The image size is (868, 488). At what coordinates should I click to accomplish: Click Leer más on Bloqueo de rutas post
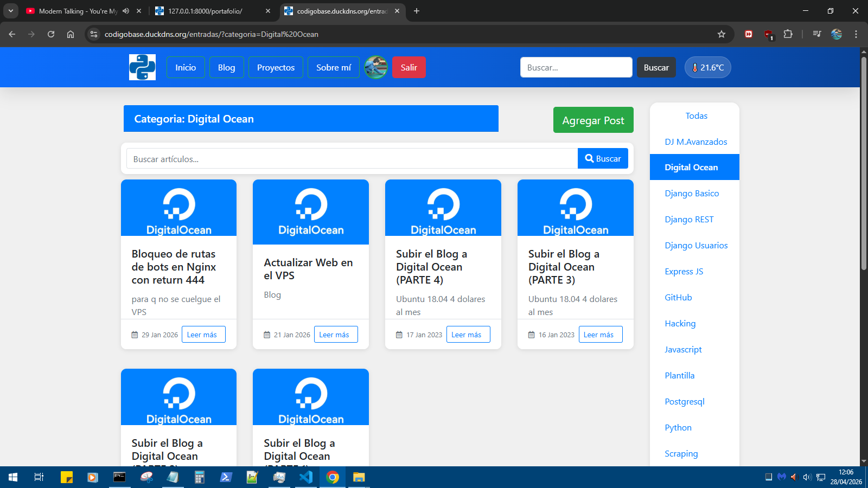(203, 335)
